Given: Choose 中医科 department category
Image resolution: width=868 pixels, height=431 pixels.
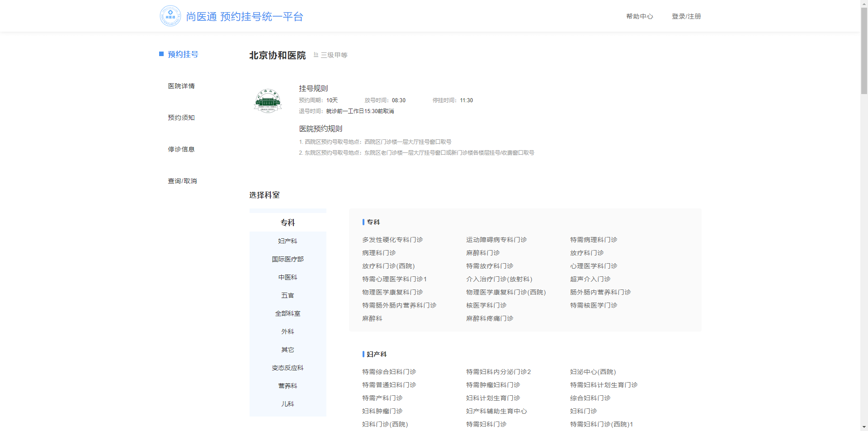Looking at the screenshot, I should pyautogui.click(x=288, y=277).
